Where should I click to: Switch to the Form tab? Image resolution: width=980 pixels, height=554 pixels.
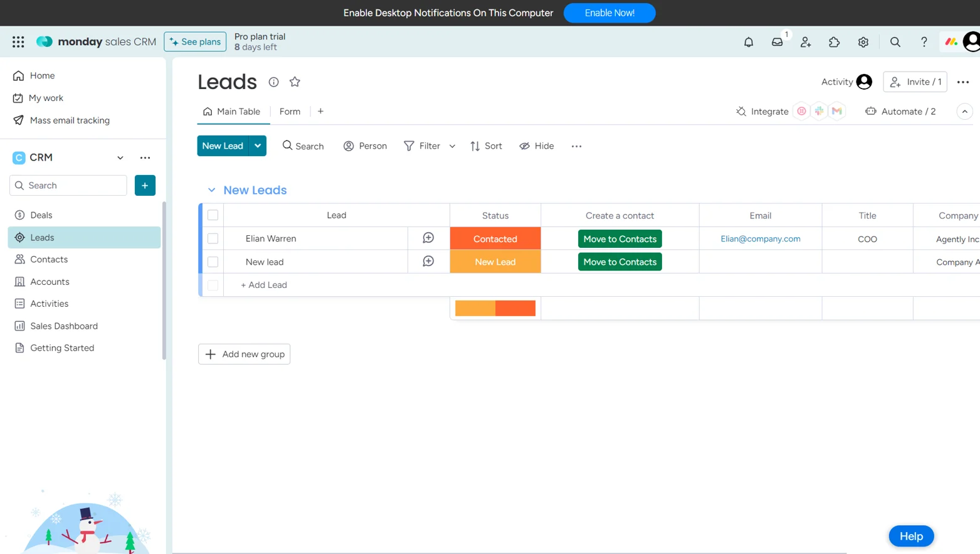290,111
